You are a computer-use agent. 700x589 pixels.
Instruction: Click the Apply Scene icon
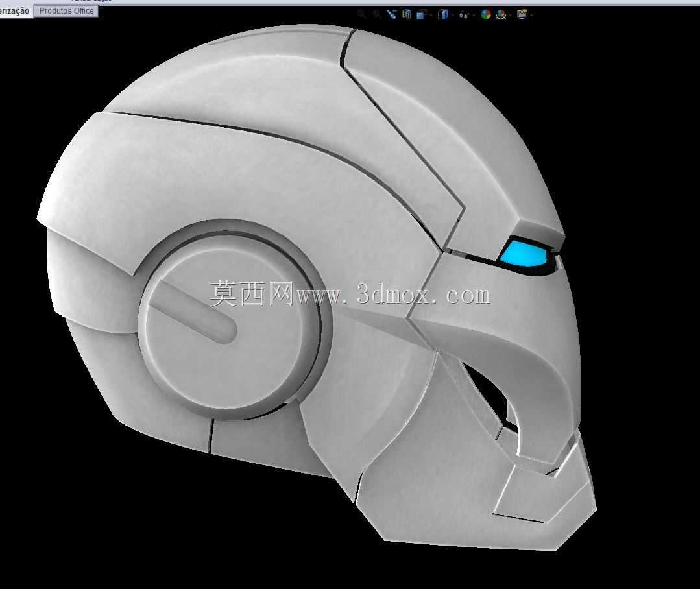pos(501,15)
